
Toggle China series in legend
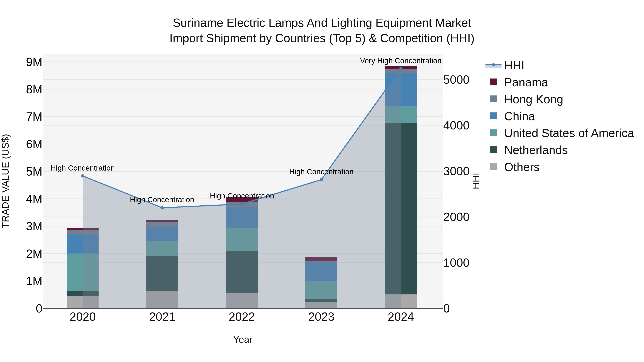[512, 116]
